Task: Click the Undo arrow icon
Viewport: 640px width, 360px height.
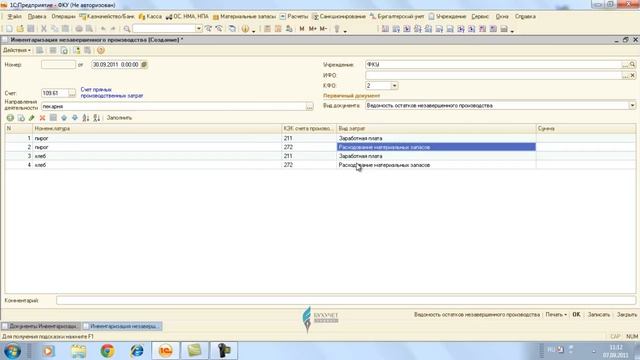Action: coord(103,29)
